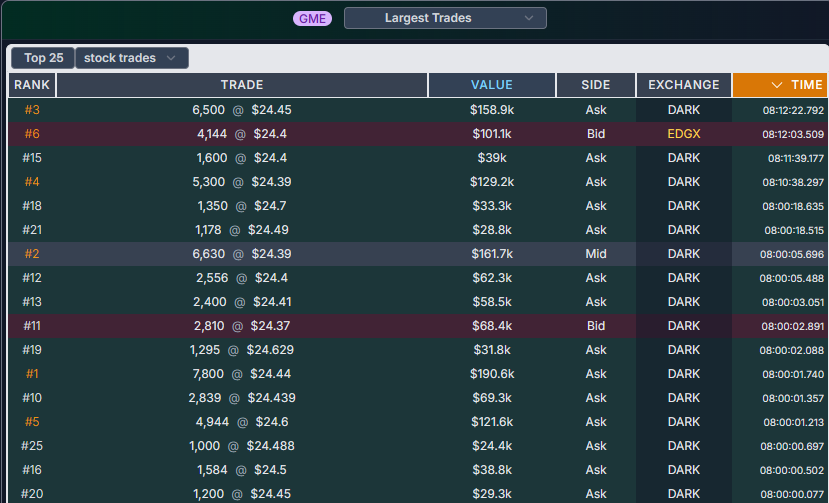The width and height of the screenshot is (829, 503).
Task: Click value $101.1k
Action: (492, 134)
